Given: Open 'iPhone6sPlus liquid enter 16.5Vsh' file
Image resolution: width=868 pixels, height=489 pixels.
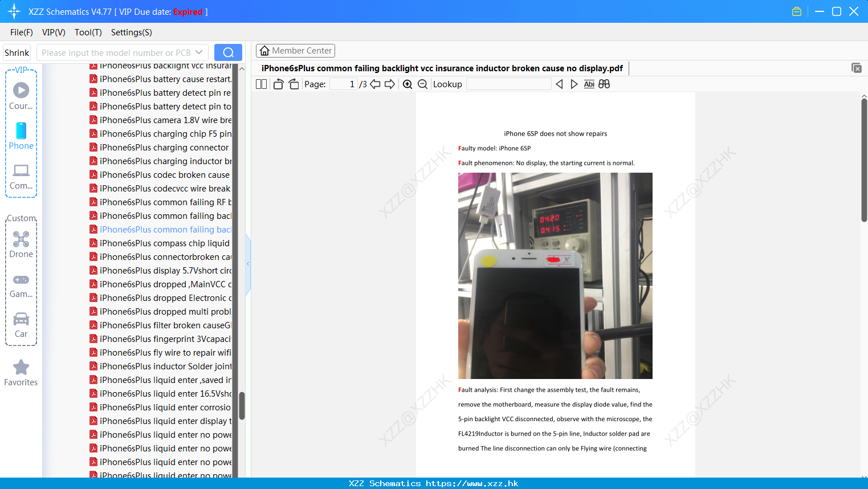Looking at the screenshot, I should [x=160, y=394].
